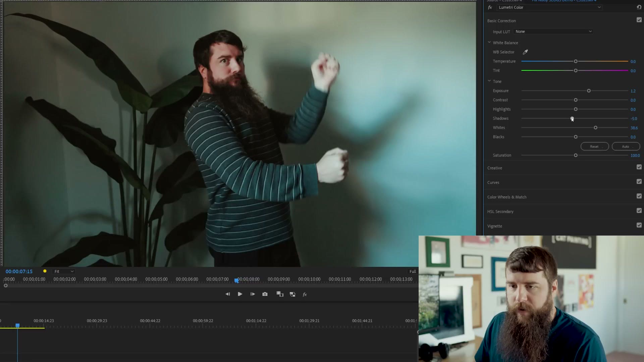Screen dimensions: 644x362
Task: Click the yellow dot beside the timecode
Action: click(45, 271)
